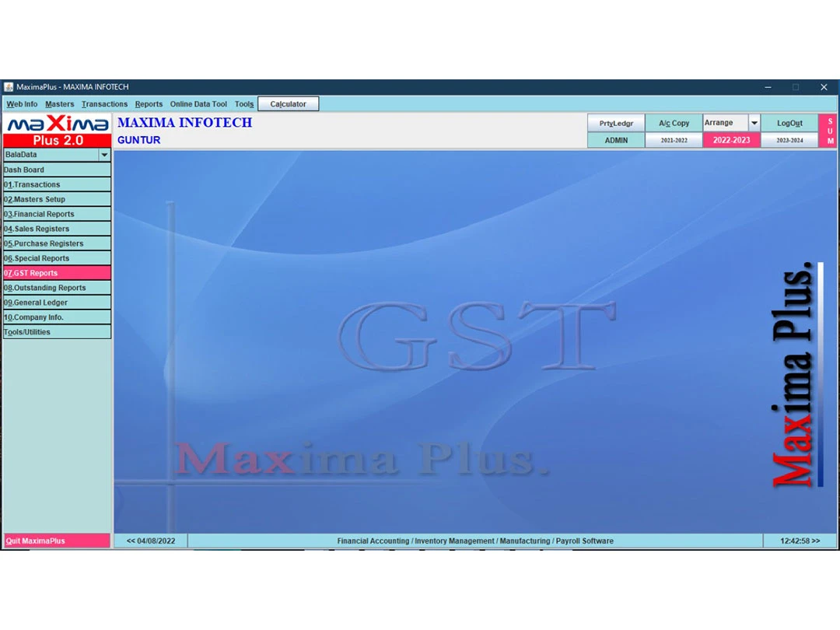Open 08.Outstanding Reports section
This screenshot has height=630, width=840.
click(57, 288)
